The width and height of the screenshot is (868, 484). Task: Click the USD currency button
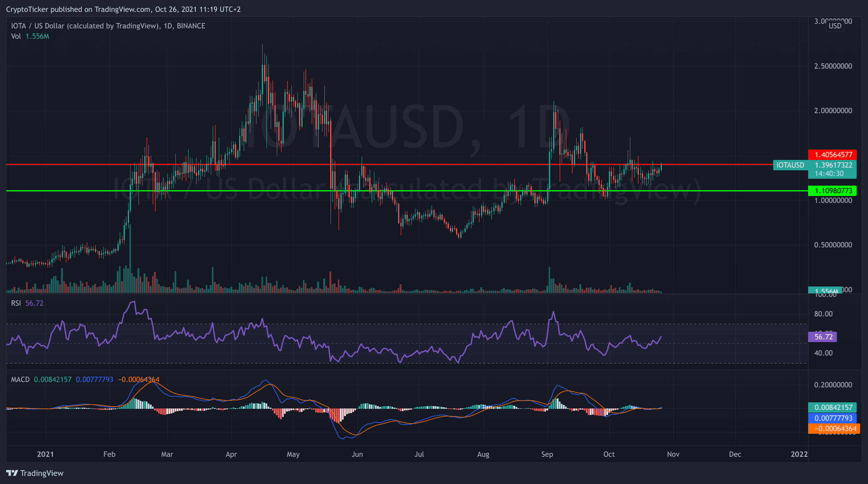835,26
